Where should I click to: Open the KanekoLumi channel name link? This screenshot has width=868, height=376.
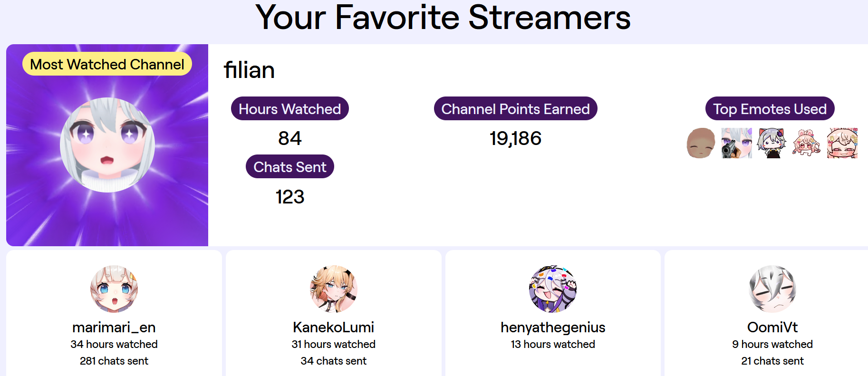[334, 328]
